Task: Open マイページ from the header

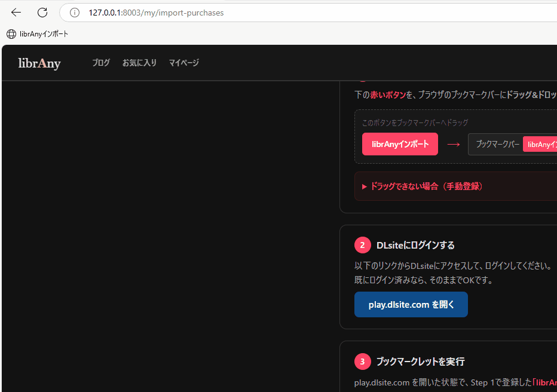Action: (x=183, y=62)
